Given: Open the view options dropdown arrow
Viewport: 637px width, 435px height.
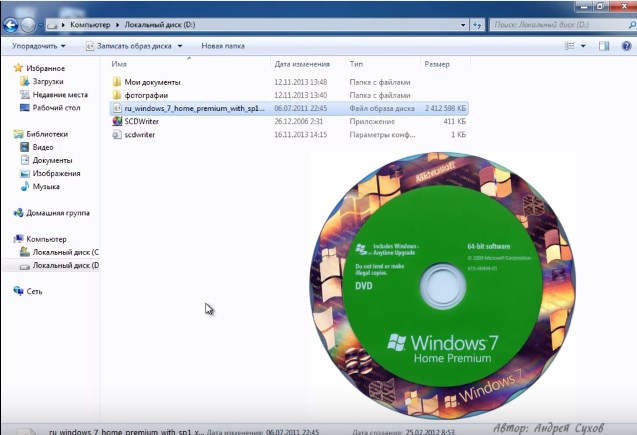Looking at the screenshot, I should [x=583, y=46].
